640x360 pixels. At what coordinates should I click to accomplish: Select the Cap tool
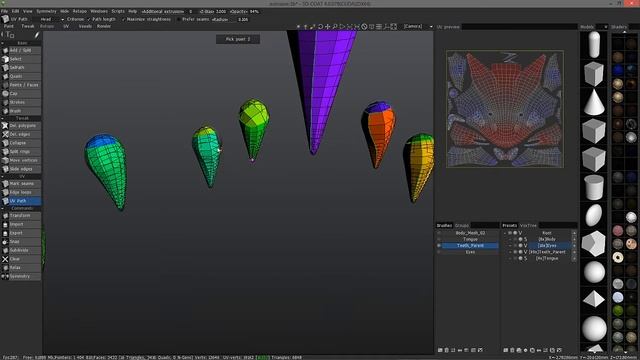coord(21,93)
